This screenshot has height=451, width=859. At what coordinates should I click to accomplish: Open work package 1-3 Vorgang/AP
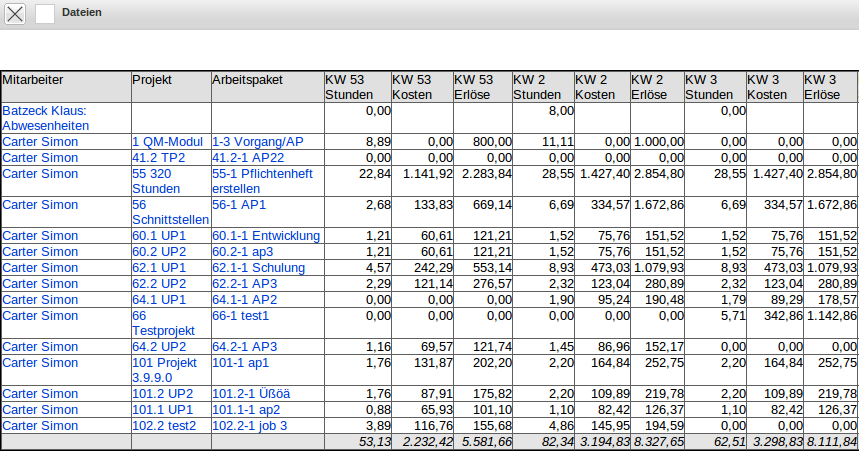coord(257,141)
